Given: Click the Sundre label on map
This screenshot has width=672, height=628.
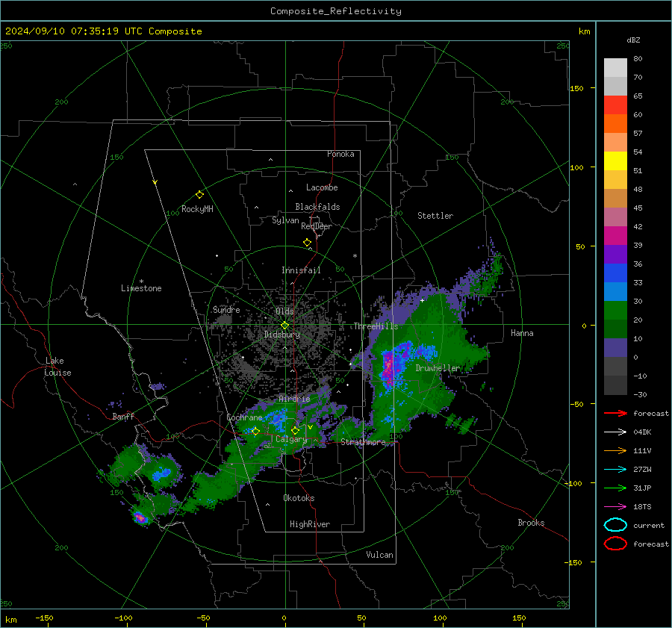Looking at the screenshot, I should (226, 309).
